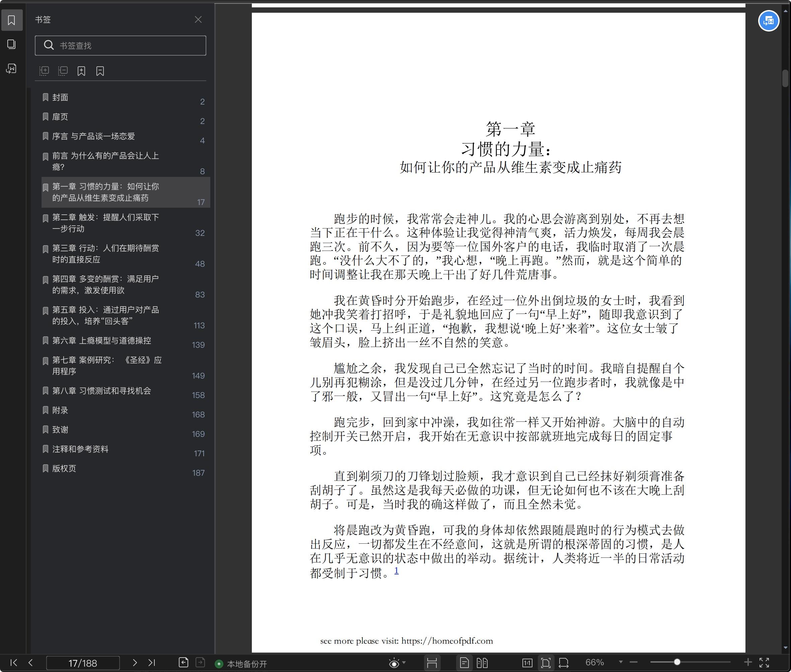This screenshot has height=672, width=791.
Task: Open the 封面 bookmark
Action: (x=126, y=98)
